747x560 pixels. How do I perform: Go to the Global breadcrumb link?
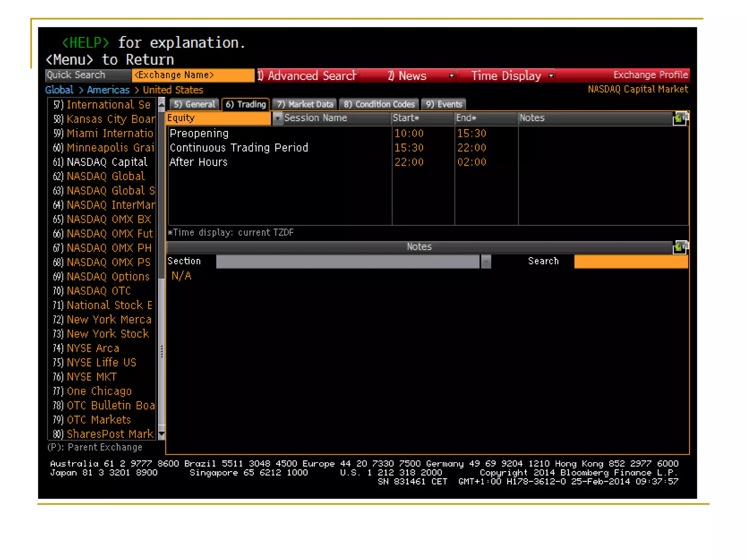pyautogui.click(x=59, y=90)
